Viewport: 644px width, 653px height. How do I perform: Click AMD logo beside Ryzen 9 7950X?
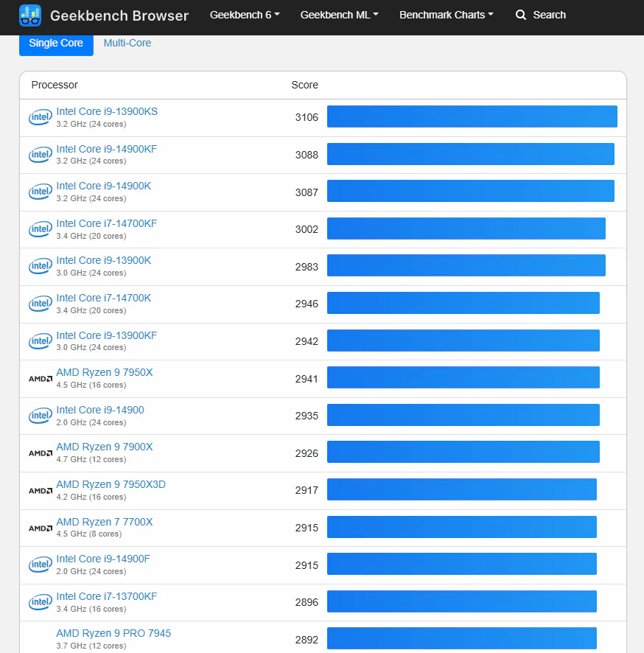click(x=41, y=379)
